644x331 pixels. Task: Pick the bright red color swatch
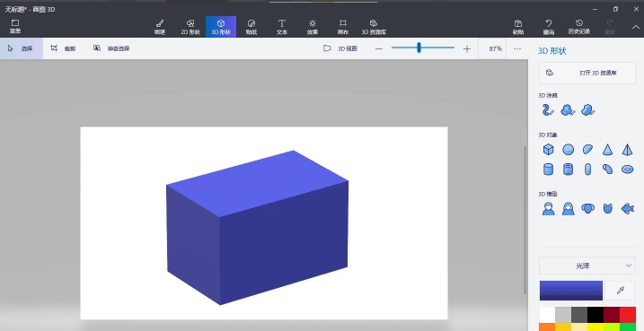click(627, 315)
